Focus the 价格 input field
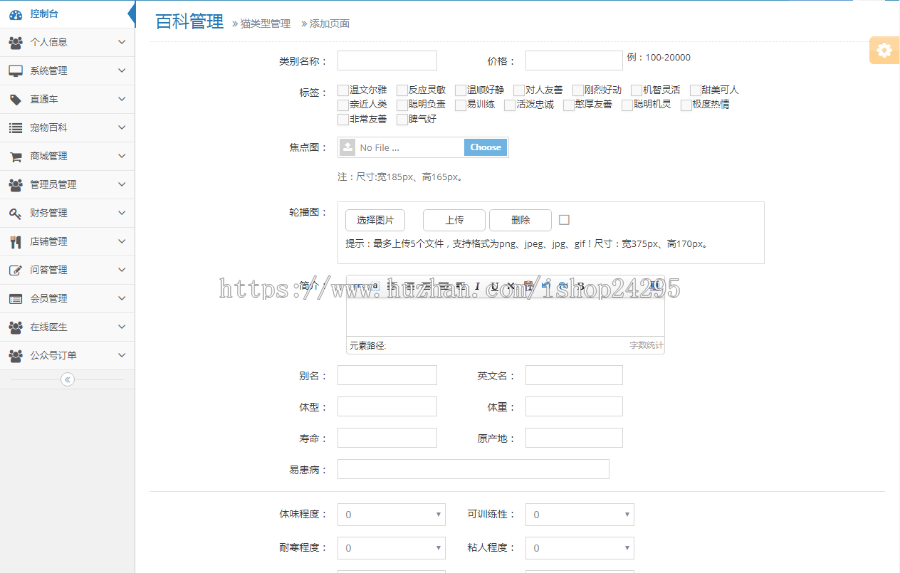The width and height of the screenshot is (900, 573). click(574, 60)
